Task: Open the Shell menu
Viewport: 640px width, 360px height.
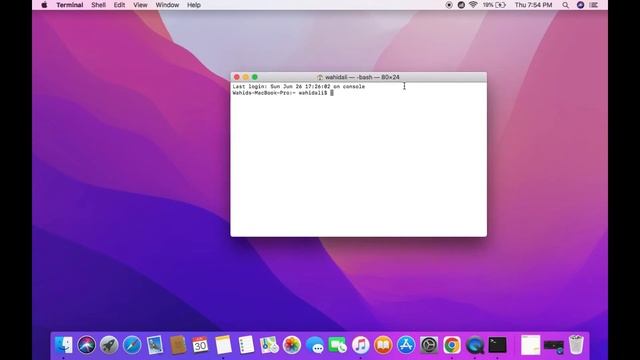Action: (x=98, y=5)
